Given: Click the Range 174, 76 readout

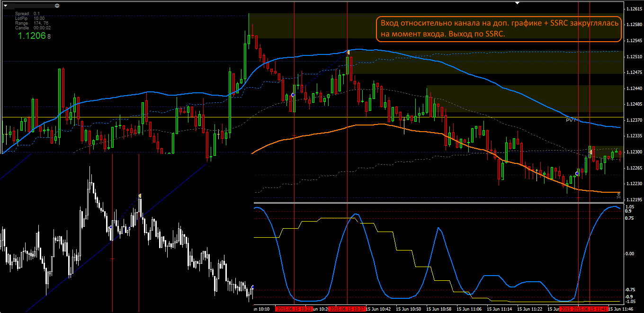Looking at the screenshot, I should (x=32, y=23).
